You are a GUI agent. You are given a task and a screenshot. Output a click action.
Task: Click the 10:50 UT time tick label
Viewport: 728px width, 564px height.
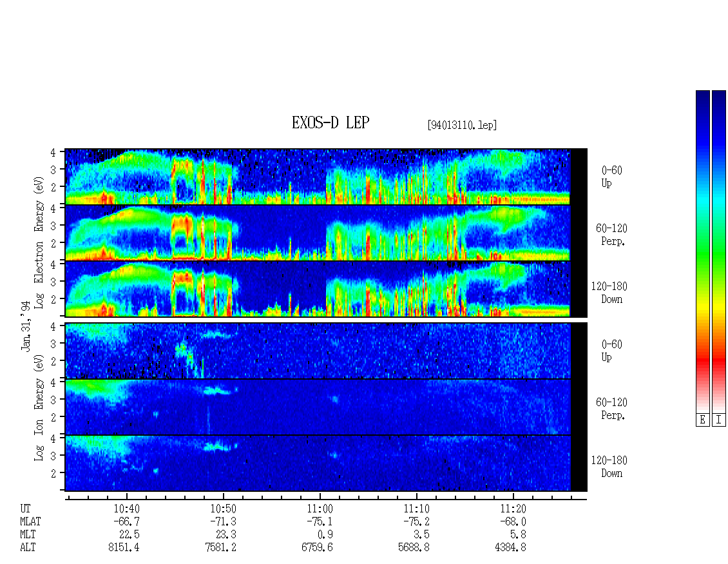pyautogui.click(x=224, y=509)
